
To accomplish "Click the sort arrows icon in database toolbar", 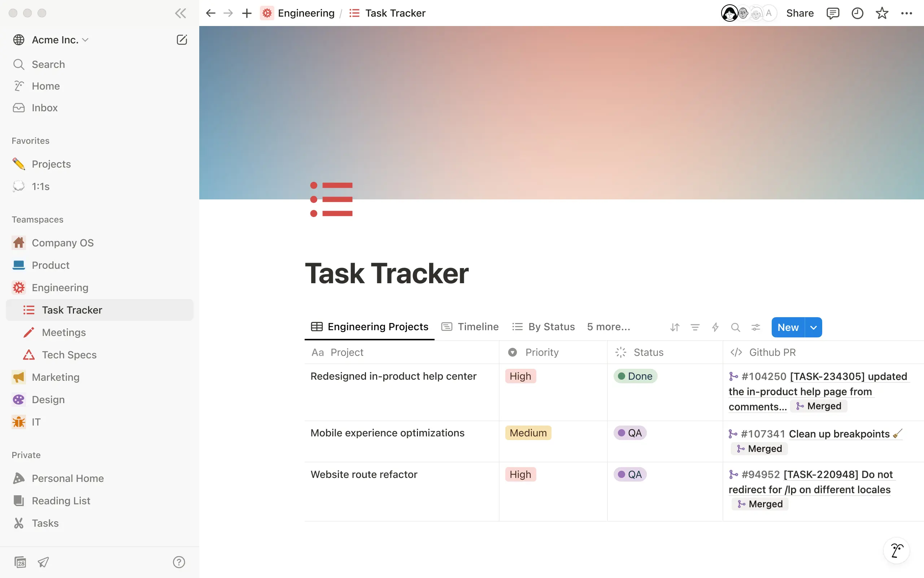I will point(675,327).
